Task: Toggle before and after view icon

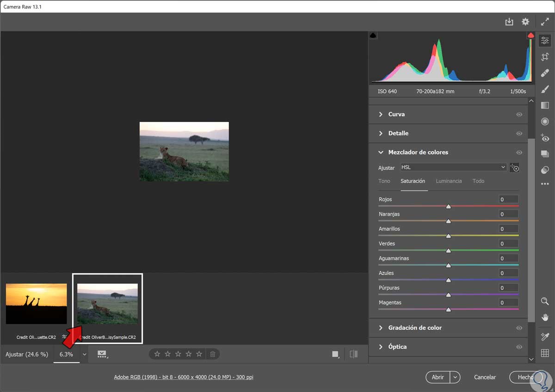Action: (354, 354)
